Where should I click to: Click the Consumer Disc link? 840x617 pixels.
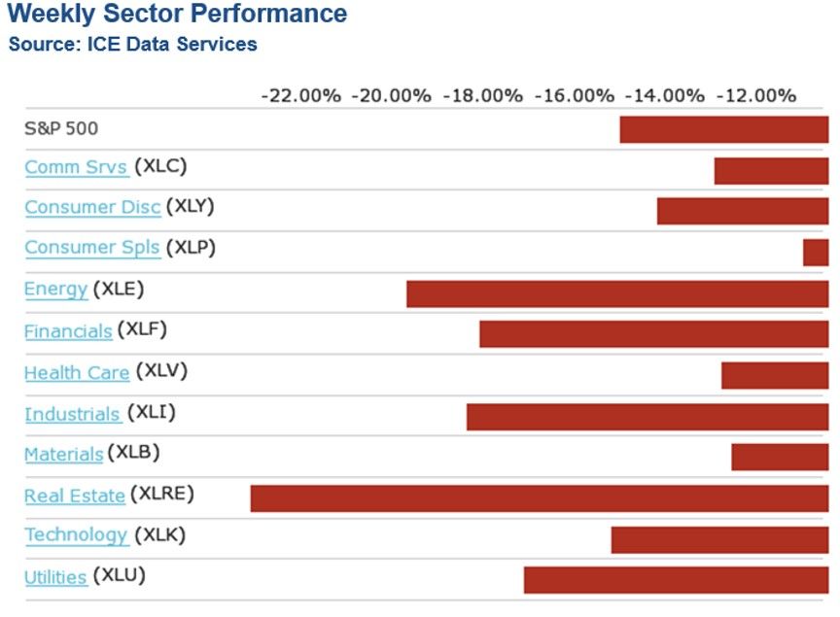click(92, 207)
